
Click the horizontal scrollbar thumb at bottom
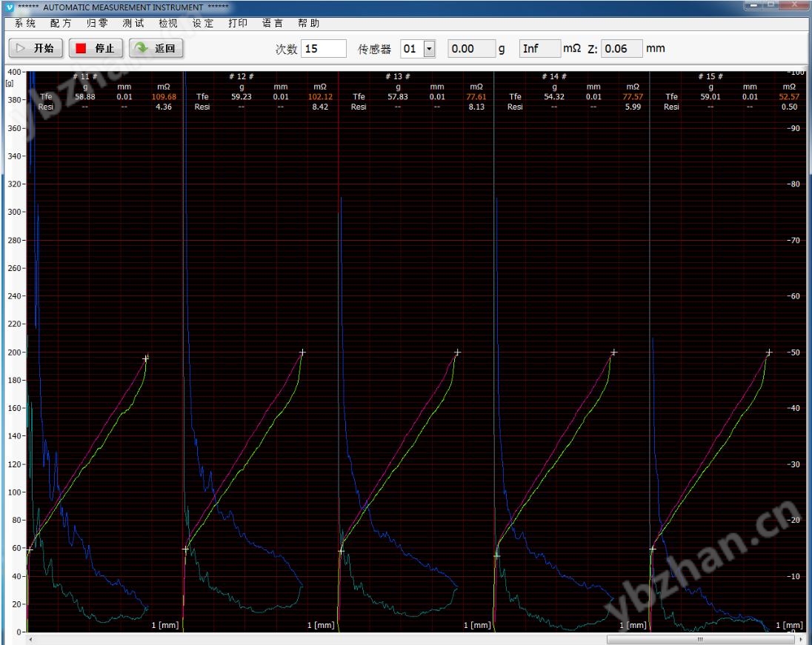click(x=699, y=639)
